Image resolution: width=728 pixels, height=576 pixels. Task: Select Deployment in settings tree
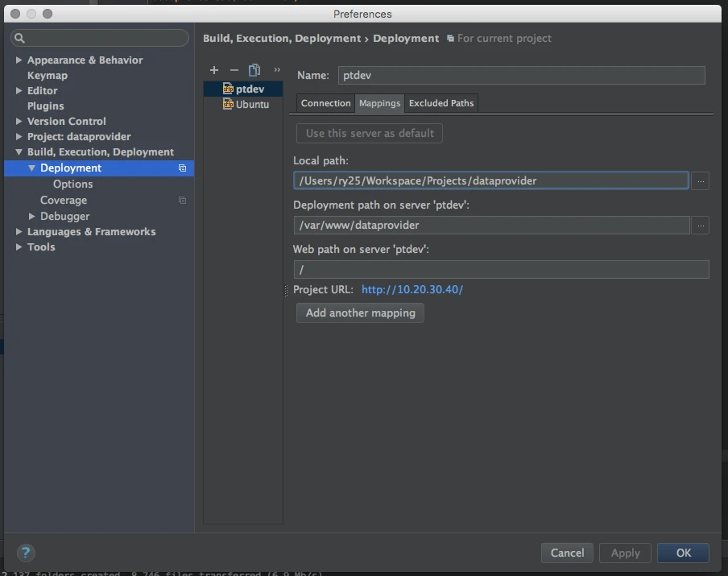point(99,168)
